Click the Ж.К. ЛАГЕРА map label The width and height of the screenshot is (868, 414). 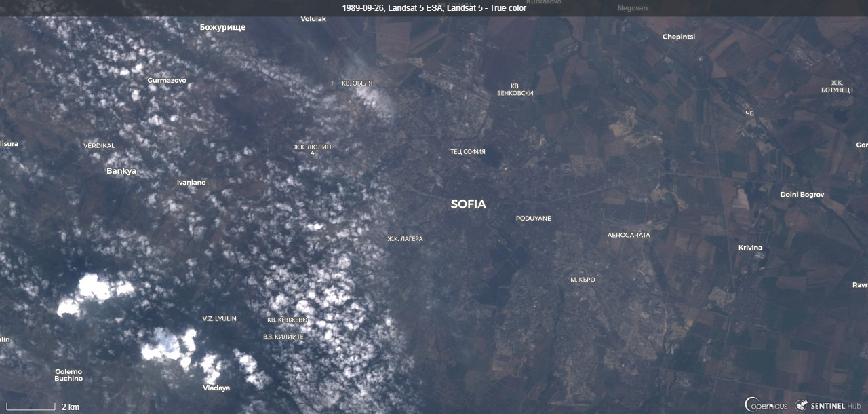click(x=406, y=239)
